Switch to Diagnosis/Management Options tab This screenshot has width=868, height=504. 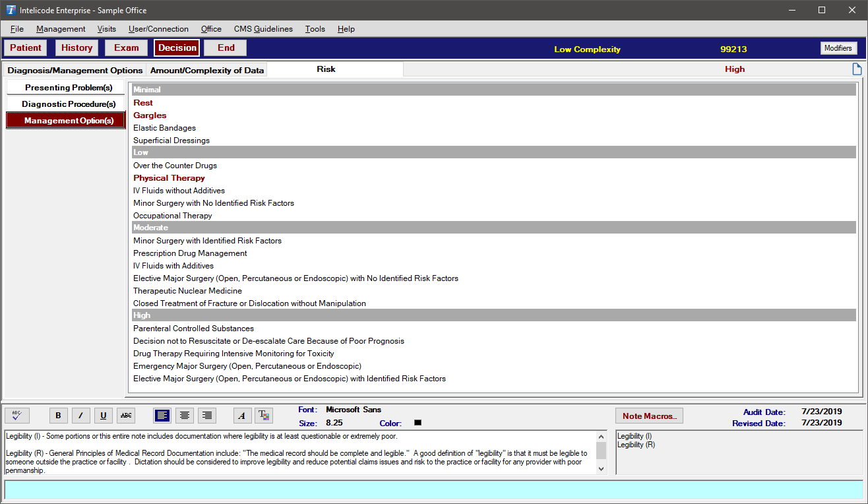tap(75, 70)
